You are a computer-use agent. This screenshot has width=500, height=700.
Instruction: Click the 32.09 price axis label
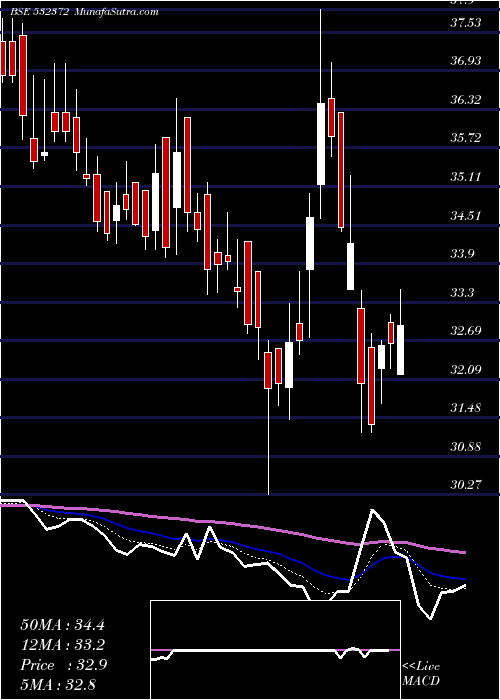[x=466, y=370]
